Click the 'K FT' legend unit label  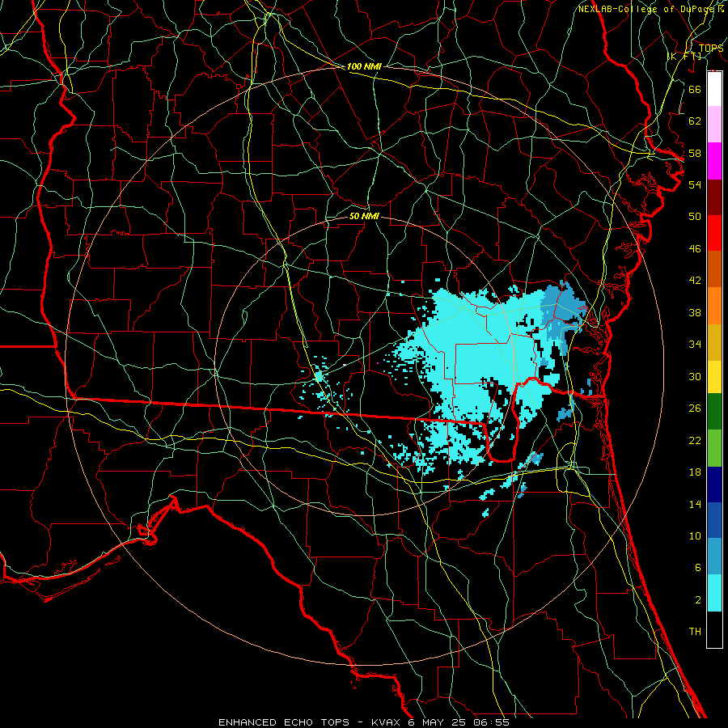[x=684, y=56]
